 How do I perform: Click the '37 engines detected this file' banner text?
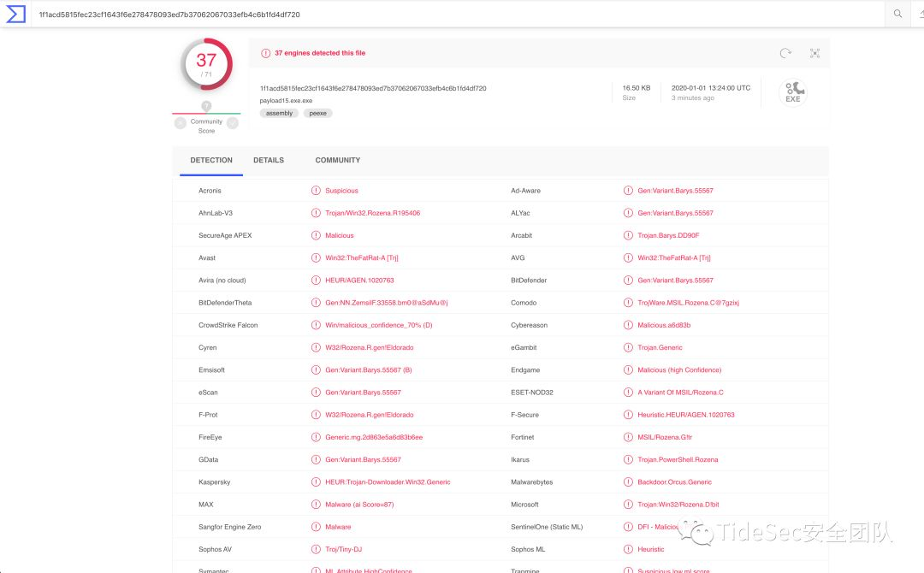pos(320,53)
